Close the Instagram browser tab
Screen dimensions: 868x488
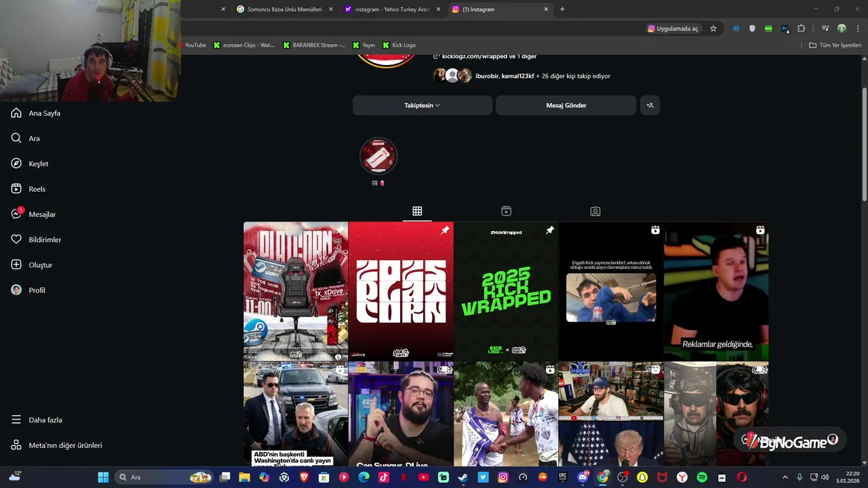[x=546, y=9]
